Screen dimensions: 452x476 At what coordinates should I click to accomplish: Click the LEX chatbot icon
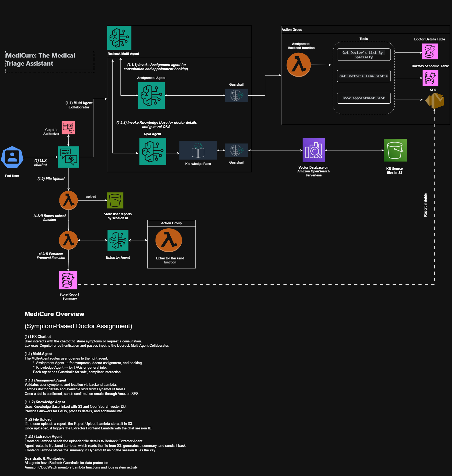69,157
